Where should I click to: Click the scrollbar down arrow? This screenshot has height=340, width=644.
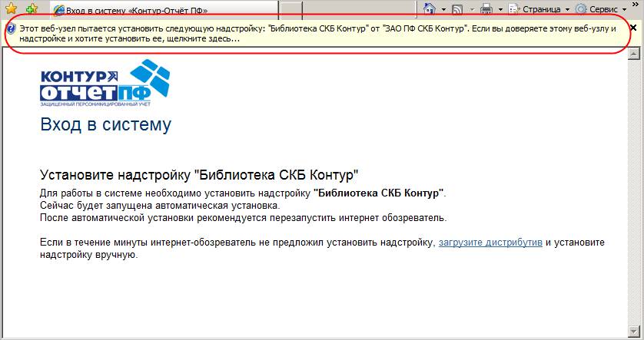634,331
